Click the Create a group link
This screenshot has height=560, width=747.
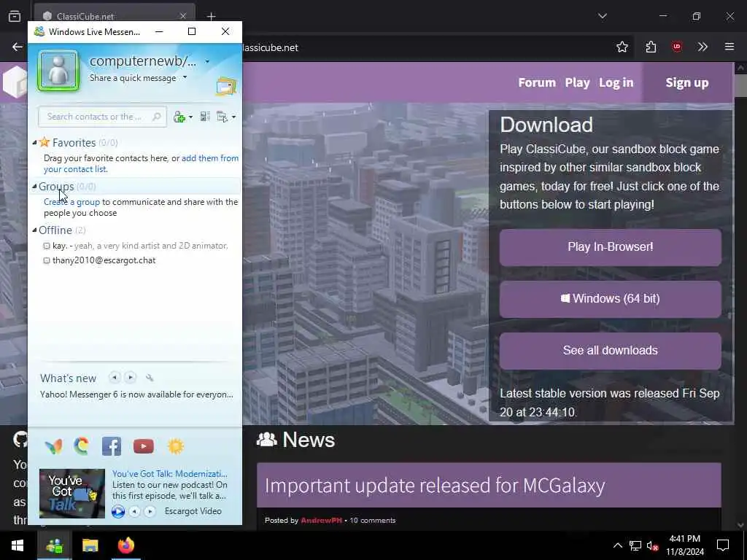coord(71,202)
